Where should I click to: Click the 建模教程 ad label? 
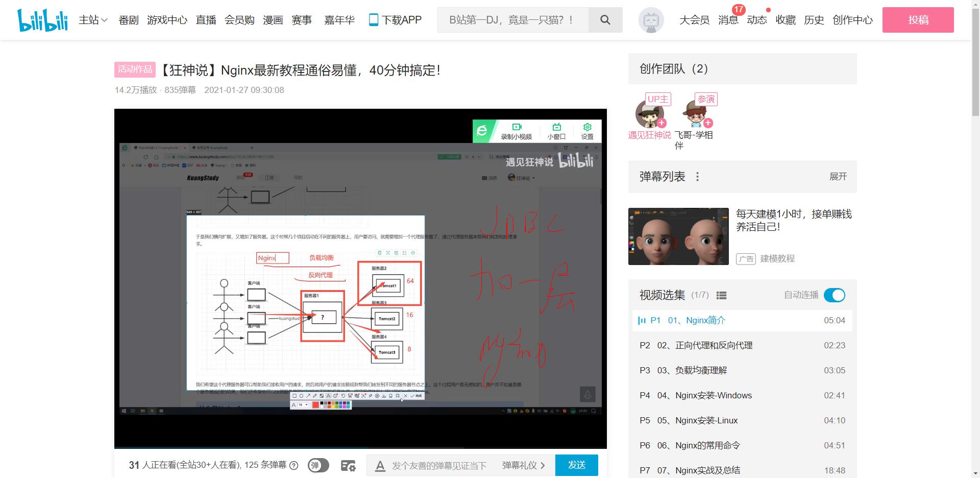(x=777, y=259)
